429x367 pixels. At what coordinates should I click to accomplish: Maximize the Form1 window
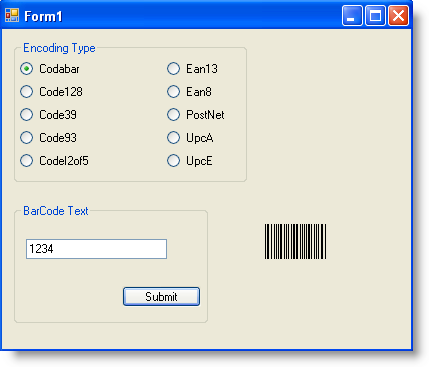[x=375, y=16]
